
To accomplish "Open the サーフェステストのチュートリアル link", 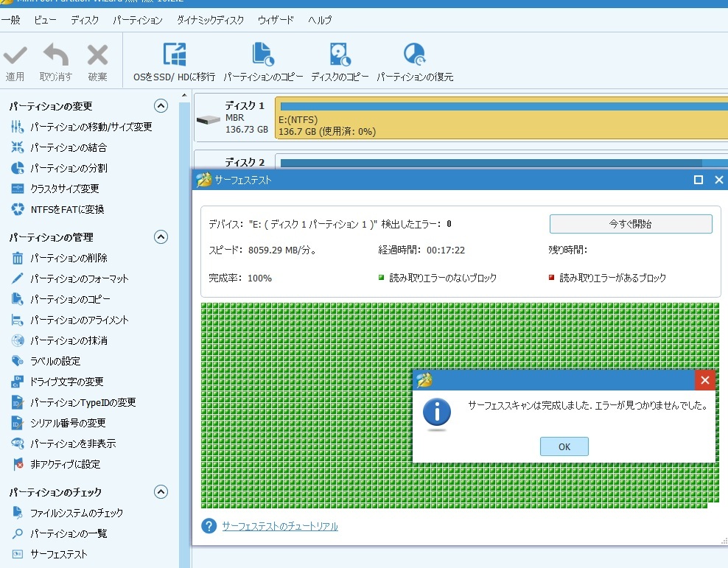I will click(280, 526).
